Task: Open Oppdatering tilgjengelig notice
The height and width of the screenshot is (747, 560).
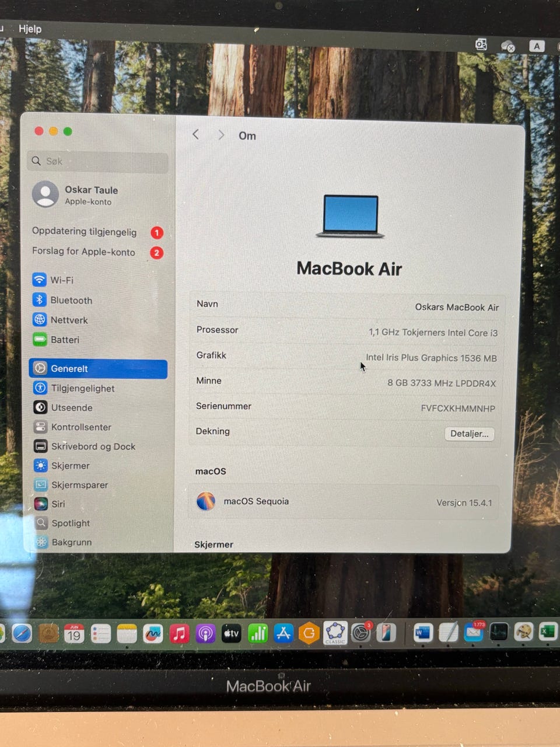Action: coord(97,232)
